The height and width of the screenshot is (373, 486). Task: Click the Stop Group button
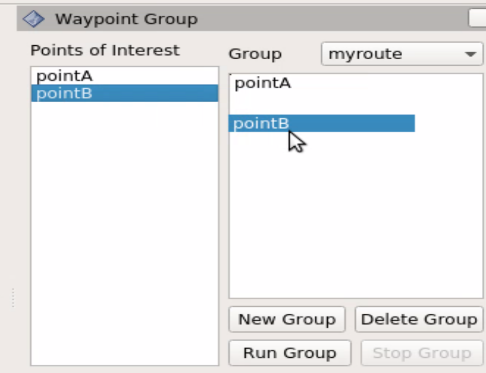point(422,353)
